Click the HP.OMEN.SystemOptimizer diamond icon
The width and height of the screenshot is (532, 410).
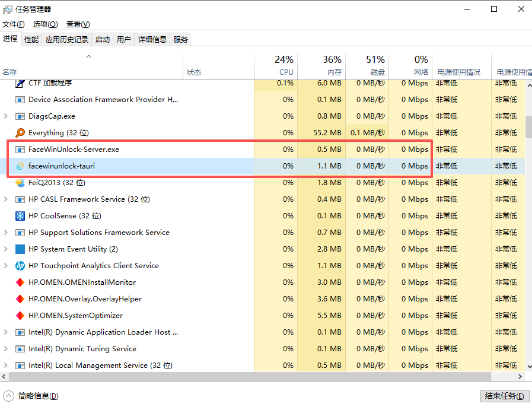20,316
